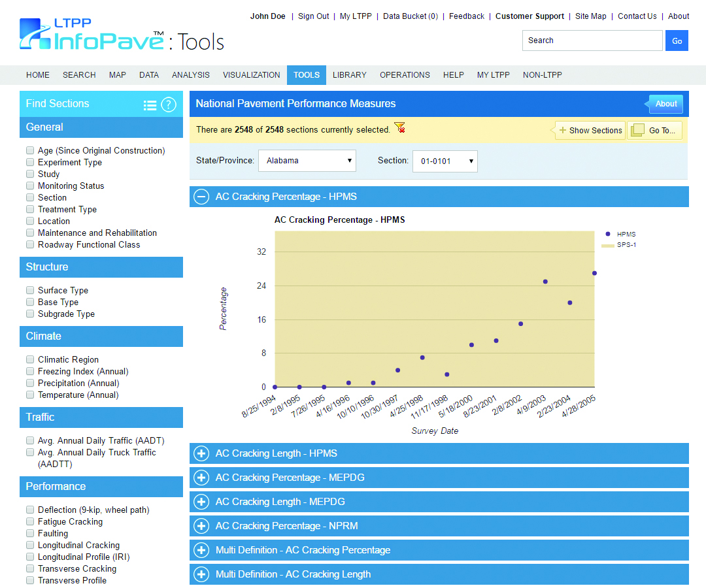Collapse the Climate filter header
Viewport: 706px width, 588px height.
pos(101,336)
